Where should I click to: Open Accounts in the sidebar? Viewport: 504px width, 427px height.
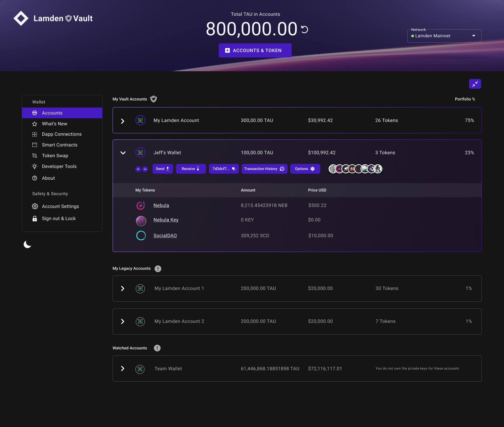tap(62, 113)
